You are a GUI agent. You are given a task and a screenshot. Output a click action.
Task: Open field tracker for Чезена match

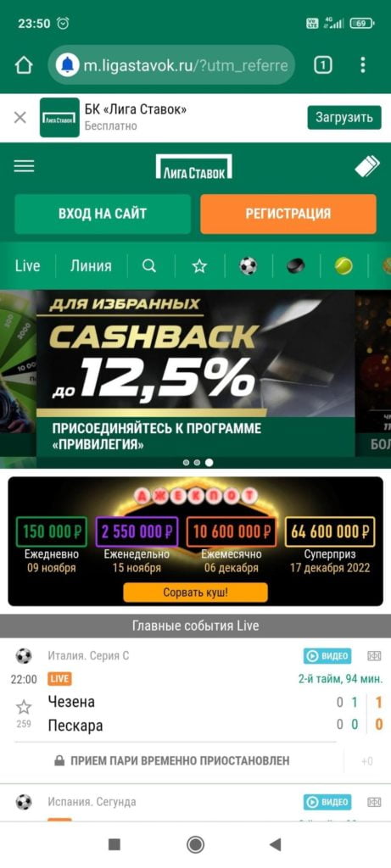[x=374, y=656]
